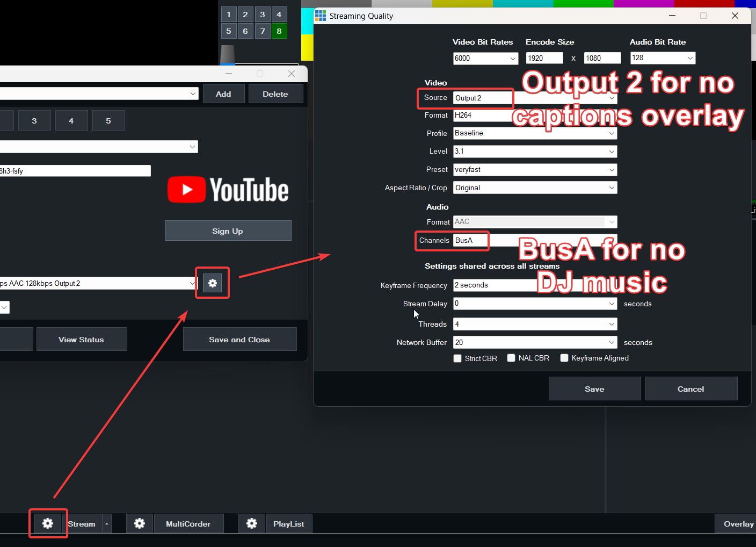Open Level 3.1 dropdown
Viewport: 756px width, 547px height.
point(535,151)
